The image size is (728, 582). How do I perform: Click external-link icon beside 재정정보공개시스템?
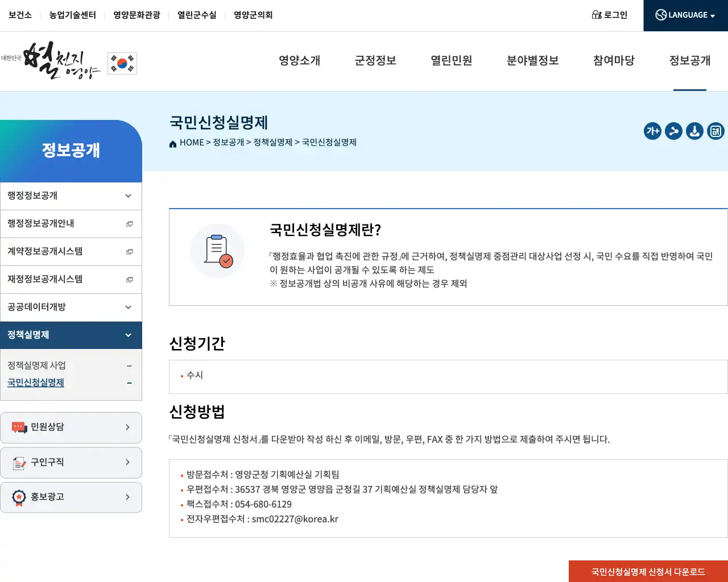point(130,280)
